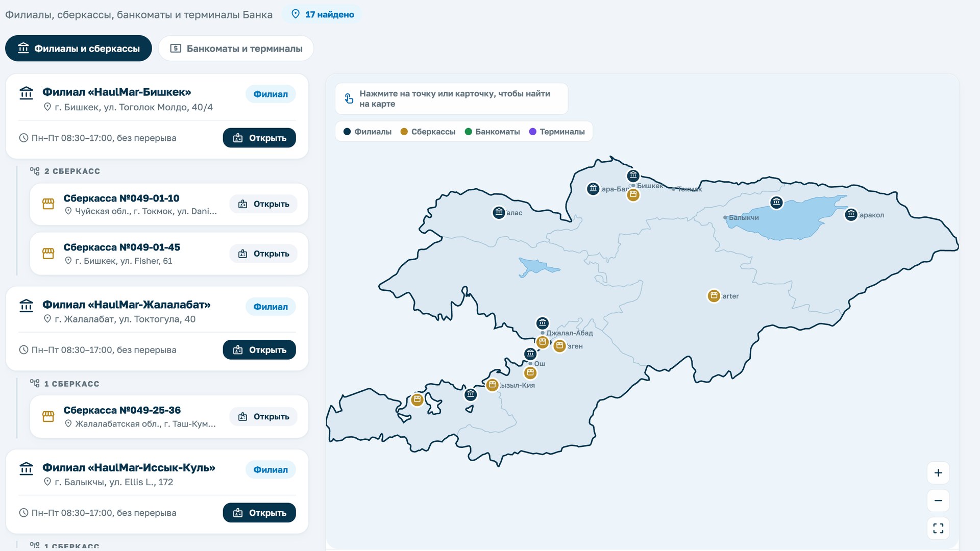This screenshot has width=980, height=551.
Task: Click the Сберкассы legend gold dot
Action: click(404, 132)
